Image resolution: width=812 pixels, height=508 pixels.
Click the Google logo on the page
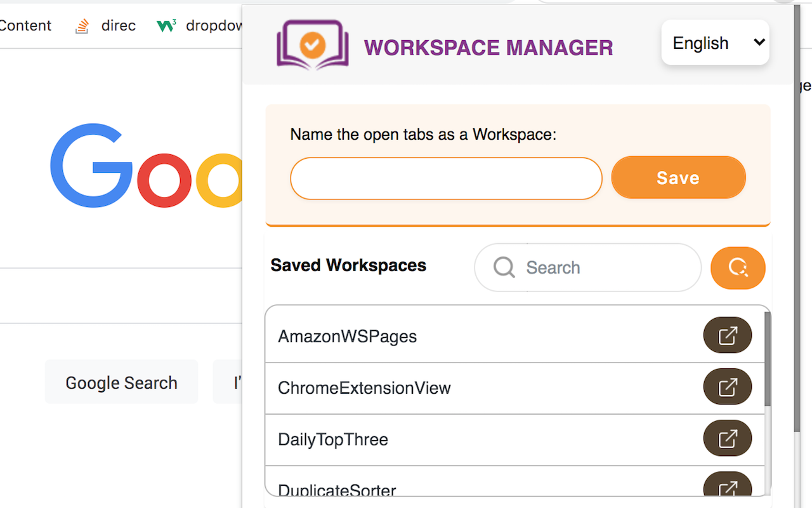pyautogui.click(x=146, y=166)
